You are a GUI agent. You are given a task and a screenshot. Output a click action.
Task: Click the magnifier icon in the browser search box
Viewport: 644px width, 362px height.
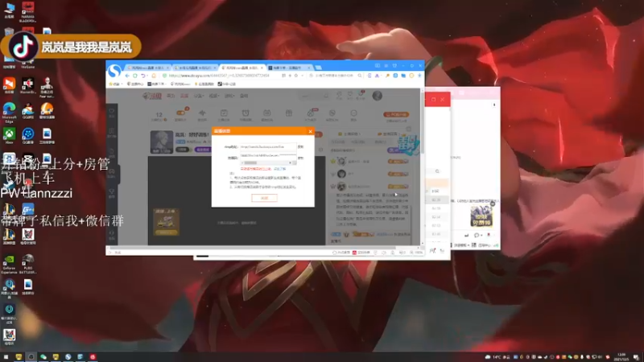tap(359, 76)
